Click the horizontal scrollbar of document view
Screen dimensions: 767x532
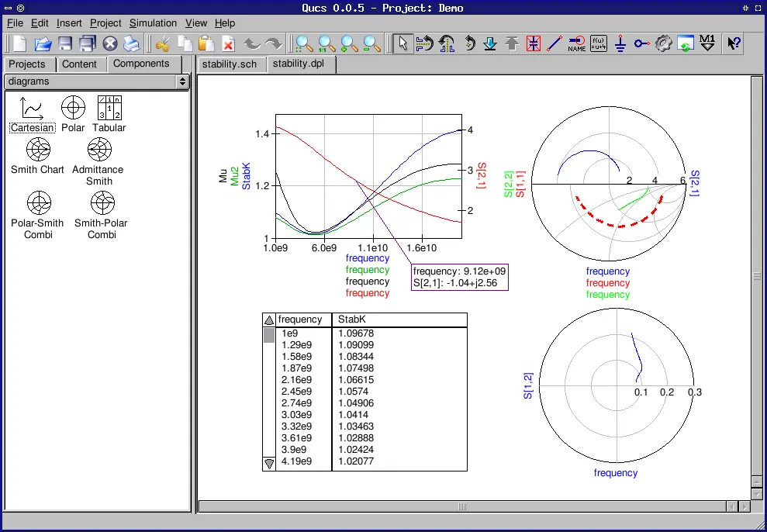(x=461, y=506)
